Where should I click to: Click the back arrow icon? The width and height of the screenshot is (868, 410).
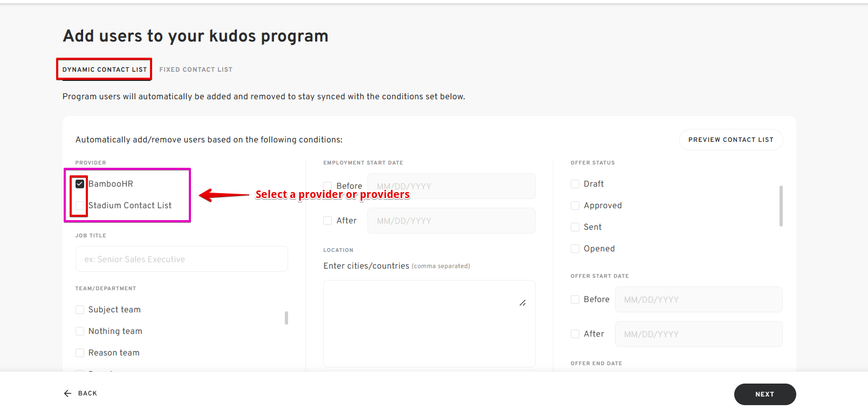(67, 393)
